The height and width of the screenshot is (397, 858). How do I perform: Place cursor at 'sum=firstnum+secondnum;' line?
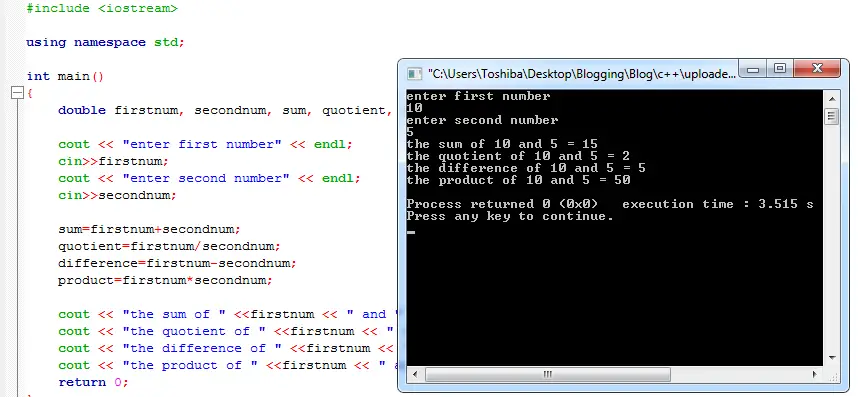149,229
